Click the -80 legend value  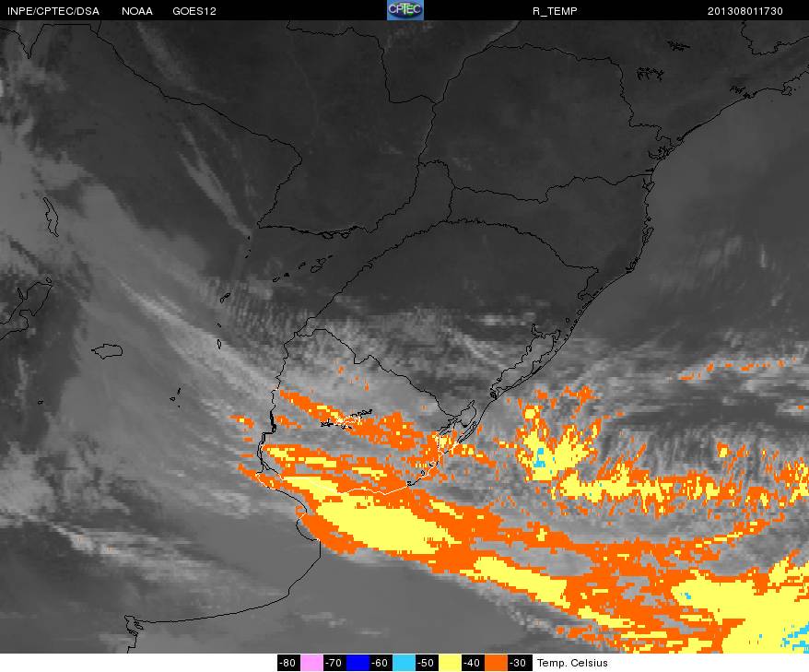click(288, 663)
